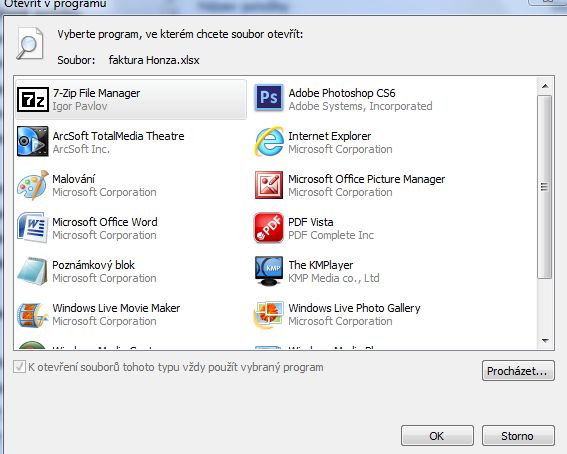Screen dimensions: 567x454
Task: Click "PDF Complete Inc" publisher text
Action: point(331,235)
